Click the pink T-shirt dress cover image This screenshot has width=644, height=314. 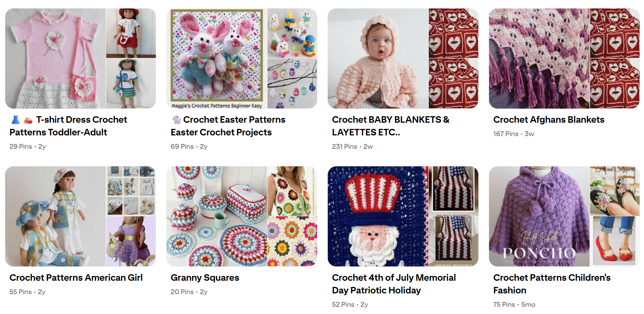coord(56,59)
